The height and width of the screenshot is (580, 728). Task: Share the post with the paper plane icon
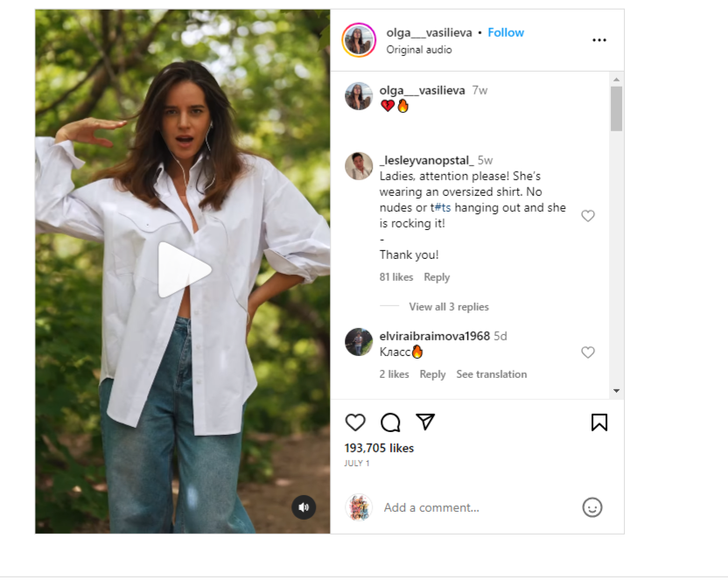click(x=425, y=422)
